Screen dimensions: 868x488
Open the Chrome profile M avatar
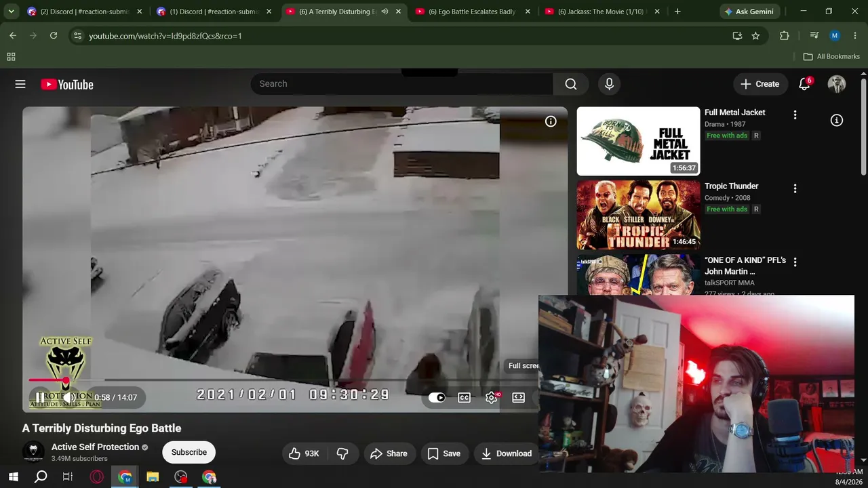[x=835, y=36]
